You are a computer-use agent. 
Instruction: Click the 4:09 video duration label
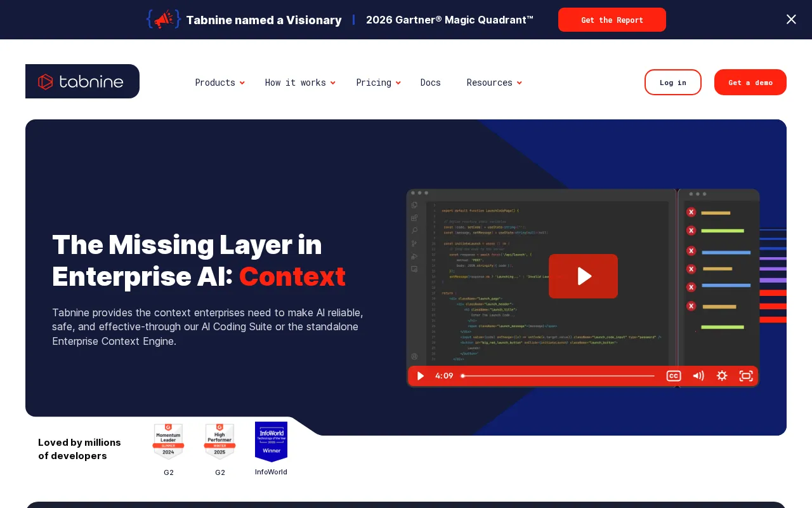(x=444, y=376)
